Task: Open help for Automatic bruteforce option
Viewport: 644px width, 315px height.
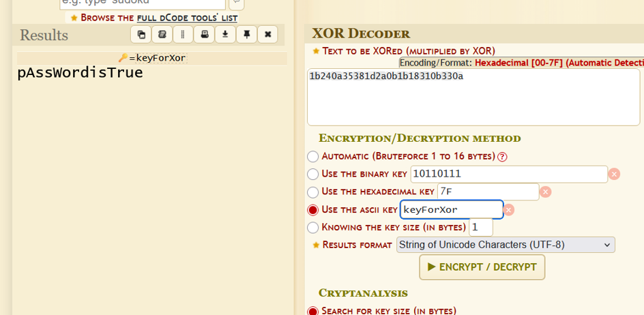Action: [502, 157]
